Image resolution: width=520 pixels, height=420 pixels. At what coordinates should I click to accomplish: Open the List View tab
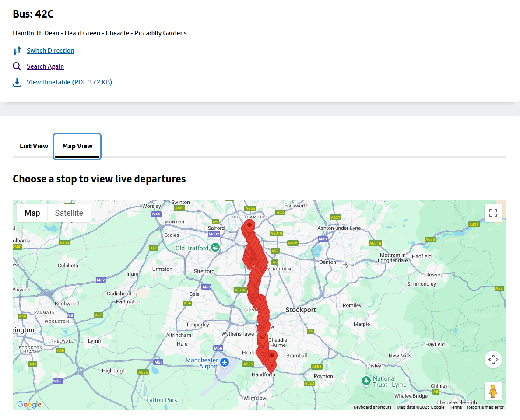(34, 146)
